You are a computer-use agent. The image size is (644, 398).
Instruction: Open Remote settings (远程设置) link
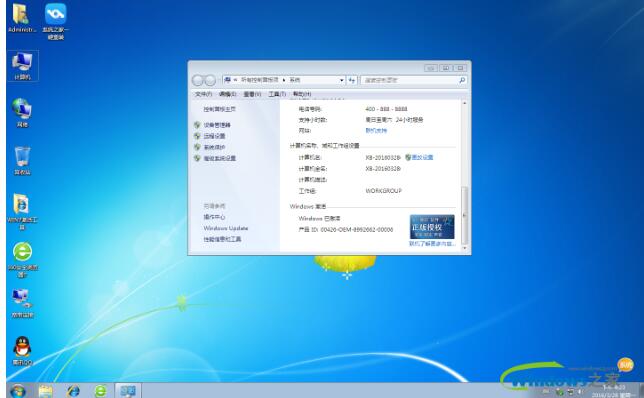click(214, 136)
